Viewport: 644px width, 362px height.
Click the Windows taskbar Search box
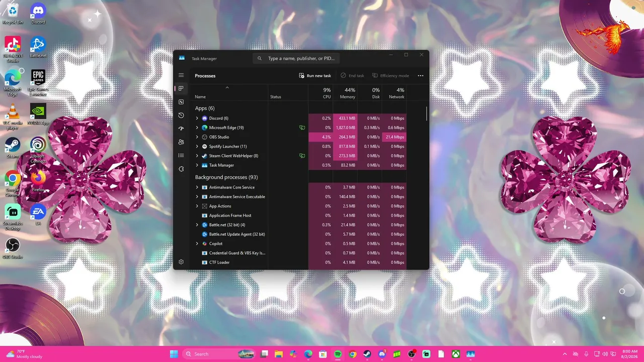point(219,354)
